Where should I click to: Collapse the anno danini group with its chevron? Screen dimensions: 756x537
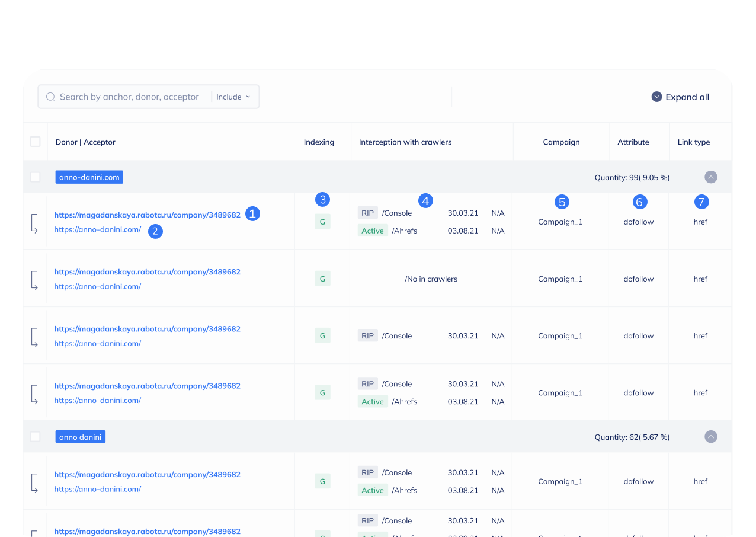coord(711,437)
